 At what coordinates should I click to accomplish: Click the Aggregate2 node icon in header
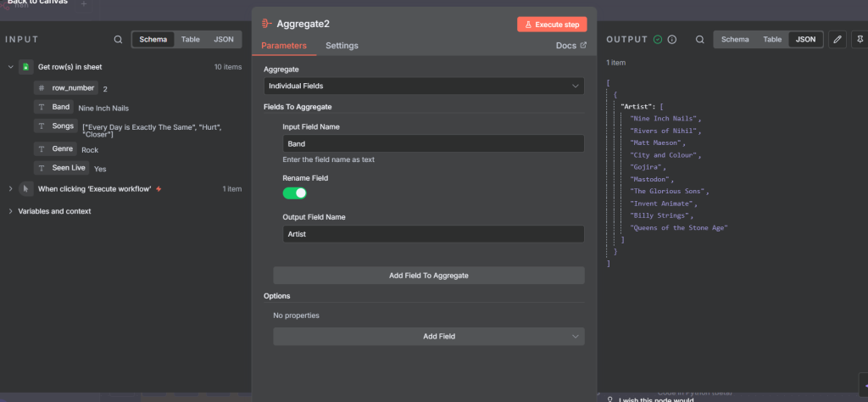click(267, 24)
